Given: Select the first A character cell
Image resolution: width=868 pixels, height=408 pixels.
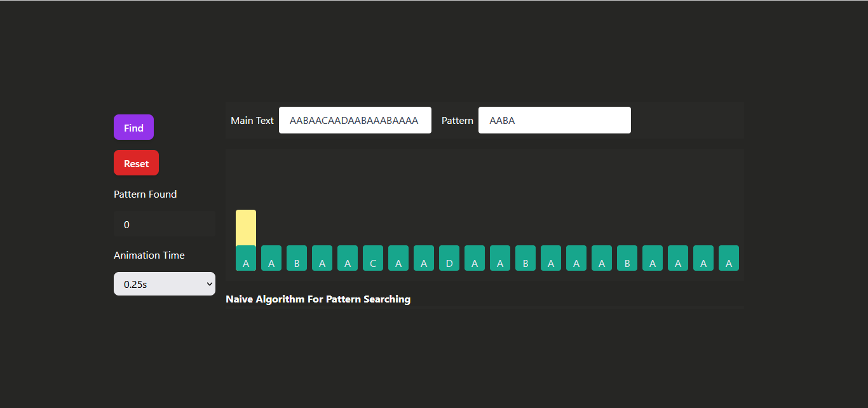Looking at the screenshot, I should [x=246, y=258].
